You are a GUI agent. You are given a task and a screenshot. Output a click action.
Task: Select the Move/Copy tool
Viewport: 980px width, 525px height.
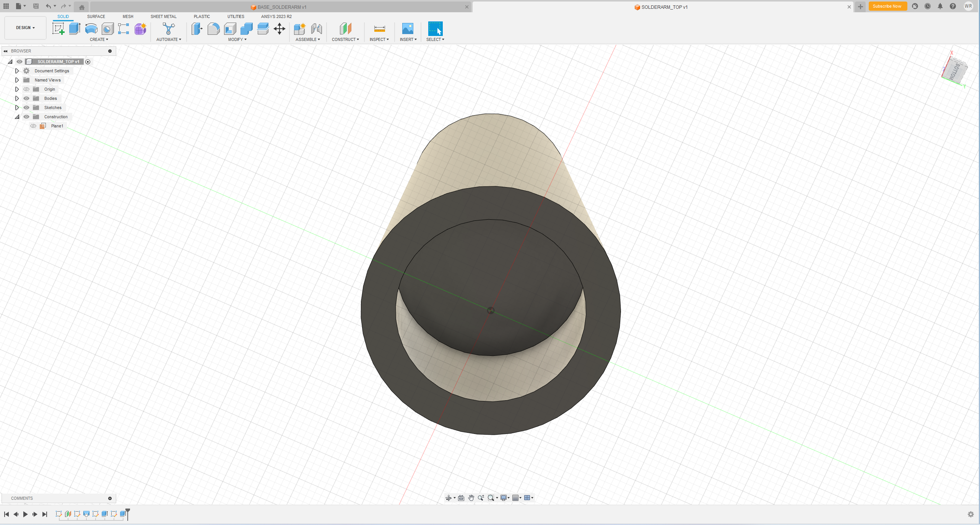[280, 29]
